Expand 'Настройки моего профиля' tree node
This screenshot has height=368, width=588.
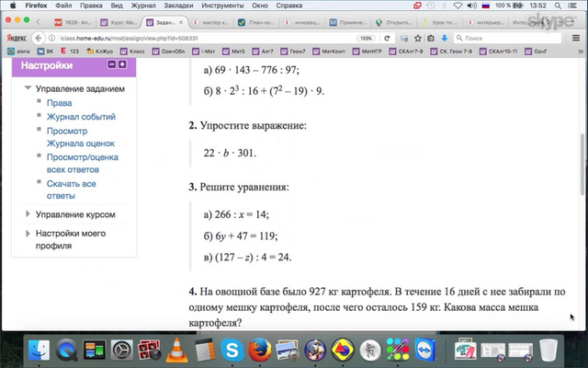pyautogui.click(x=28, y=234)
